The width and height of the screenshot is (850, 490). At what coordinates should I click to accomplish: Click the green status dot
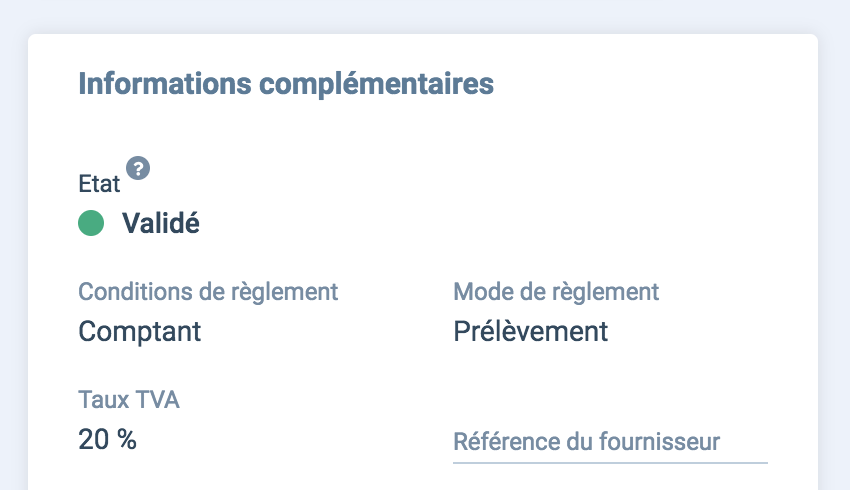pos(91,223)
